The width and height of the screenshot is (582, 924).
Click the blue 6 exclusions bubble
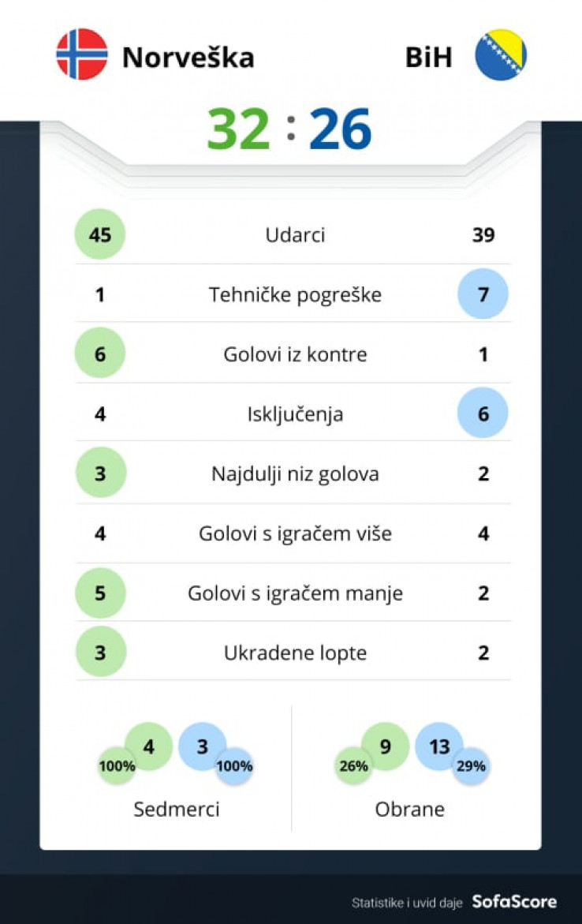pyautogui.click(x=483, y=413)
